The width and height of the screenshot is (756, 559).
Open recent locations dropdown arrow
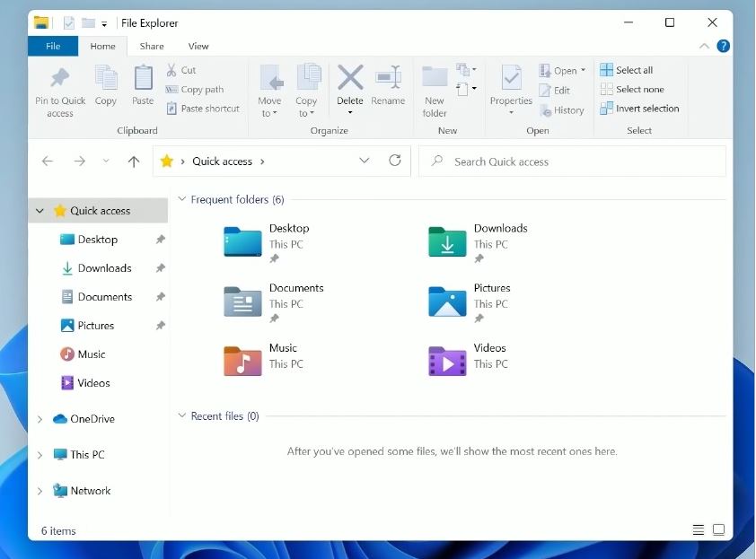point(106,161)
